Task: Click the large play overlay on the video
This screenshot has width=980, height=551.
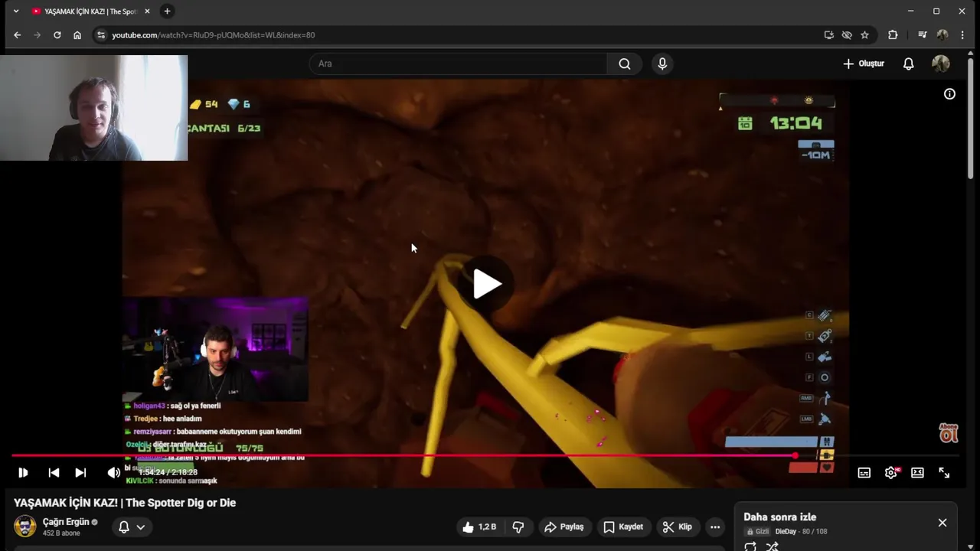Action: (487, 285)
